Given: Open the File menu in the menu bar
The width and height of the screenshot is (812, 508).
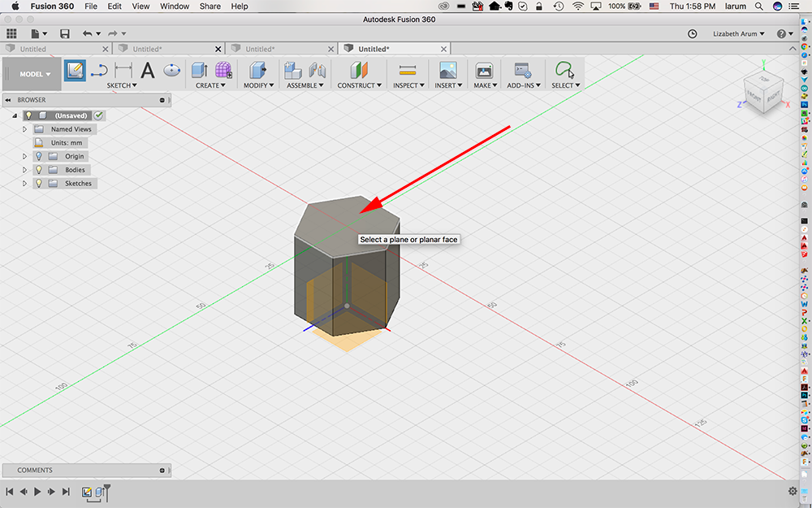Looking at the screenshot, I should click(91, 7).
